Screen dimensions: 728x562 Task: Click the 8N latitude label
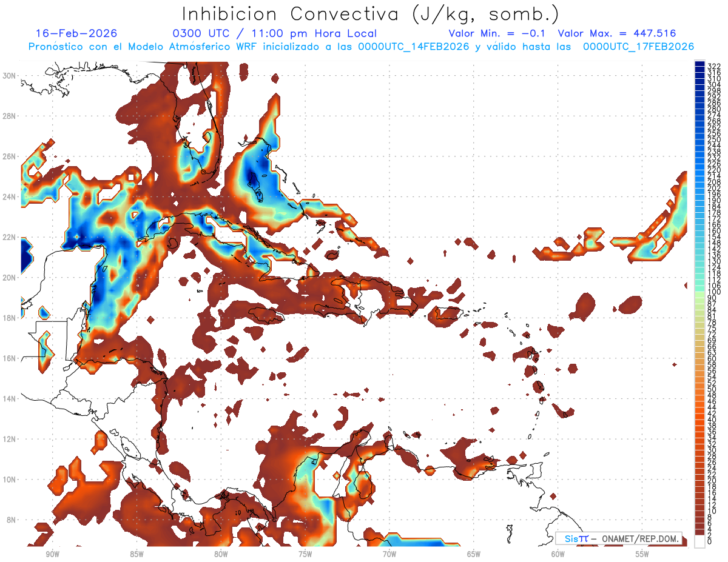tap(10, 520)
